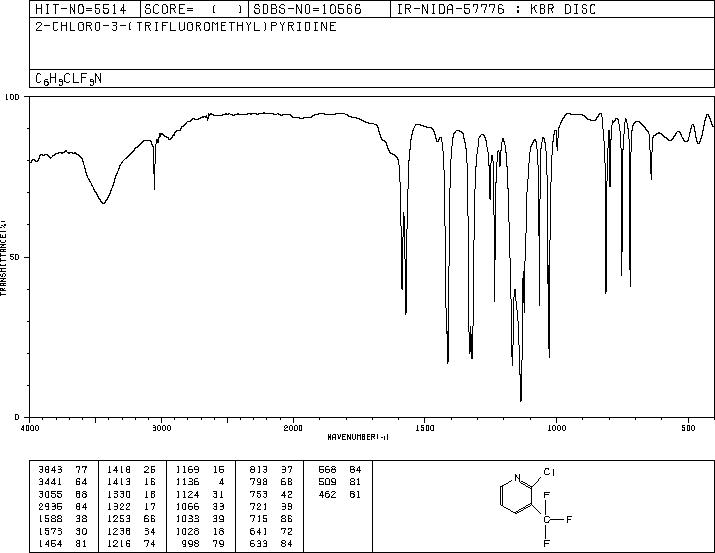Select the SDBS-NO=10566 header text
Viewport: 715px width, 553px height.
tap(307, 9)
